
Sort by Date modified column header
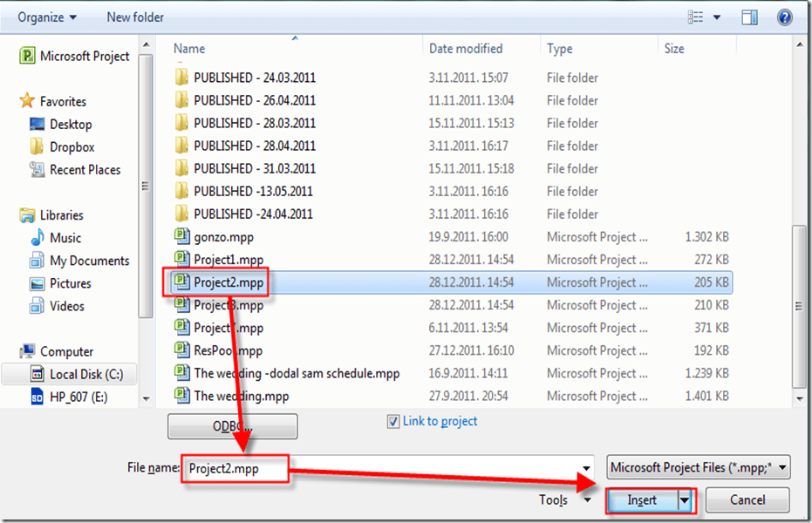click(x=466, y=49)
